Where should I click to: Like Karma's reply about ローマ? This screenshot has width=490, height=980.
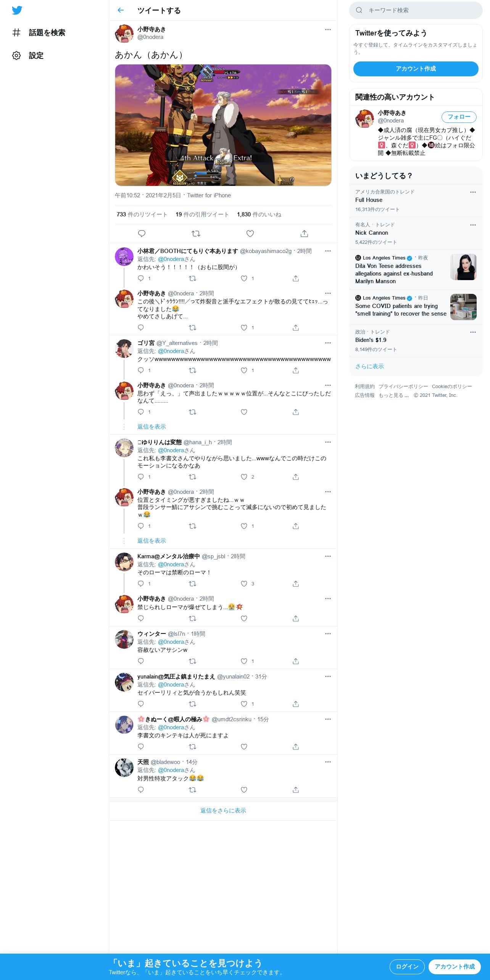[244, 583]
